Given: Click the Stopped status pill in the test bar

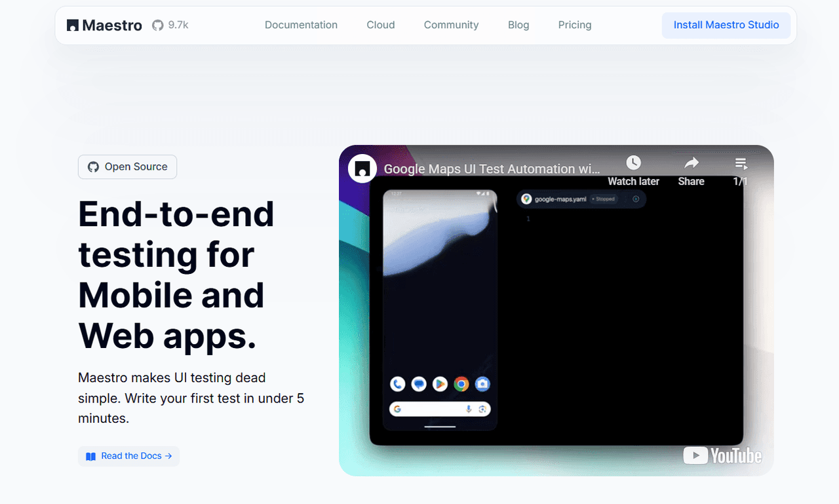Looking at the screenshot, I should click(604, 199).
